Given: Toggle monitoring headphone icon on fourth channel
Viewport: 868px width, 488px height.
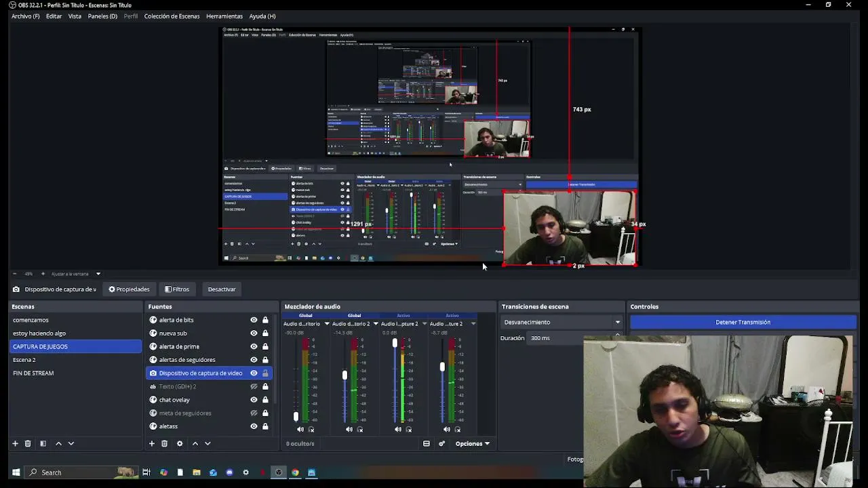Looking at the screenshot, I should [458, 429].
